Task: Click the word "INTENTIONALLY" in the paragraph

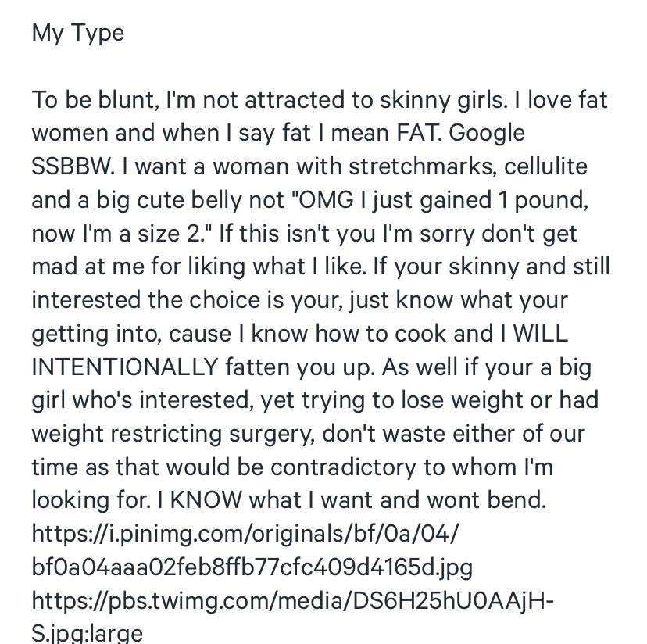Action: [124, 366]
